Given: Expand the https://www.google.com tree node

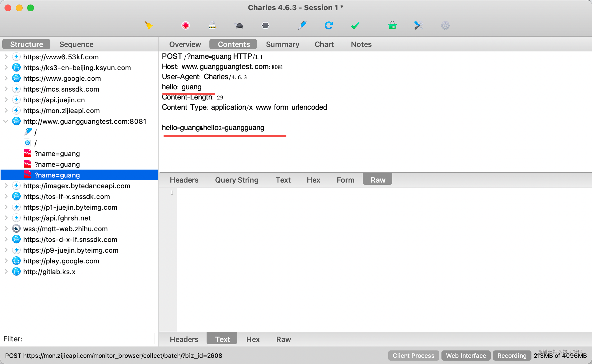Looking at the screenshot, I should point(6,78).
